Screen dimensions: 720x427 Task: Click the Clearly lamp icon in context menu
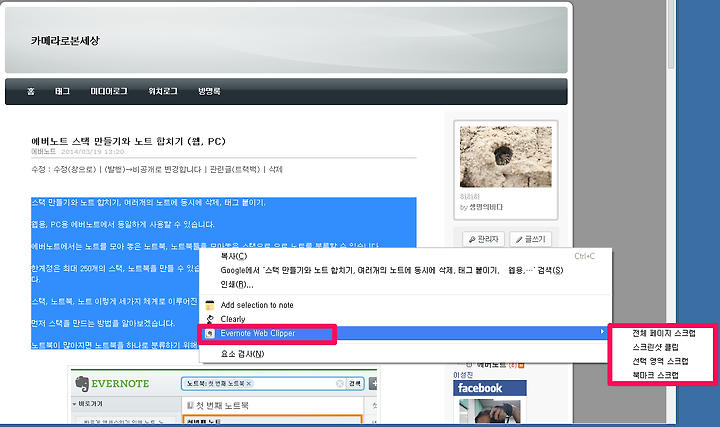pyautogui.click(x=210, y=319)
